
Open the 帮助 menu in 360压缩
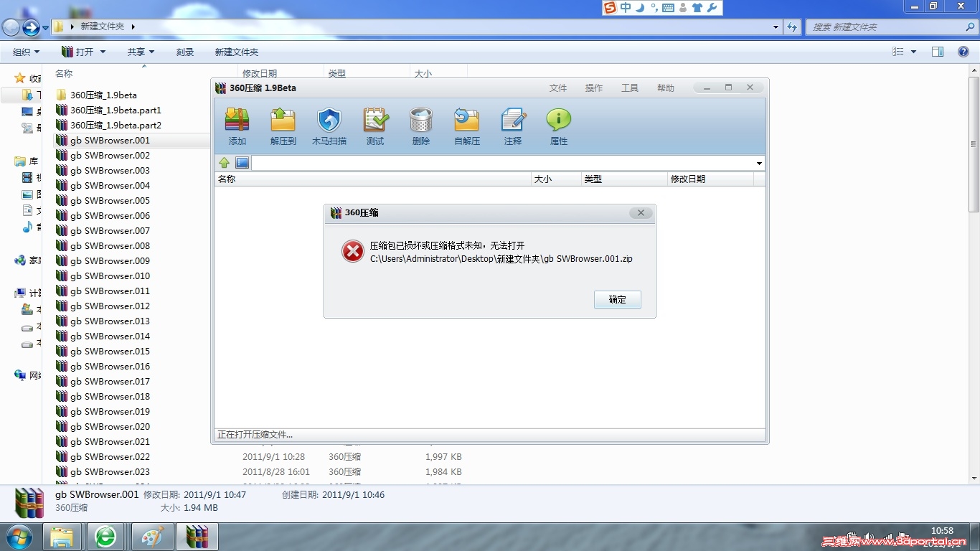tap(666, 88)
